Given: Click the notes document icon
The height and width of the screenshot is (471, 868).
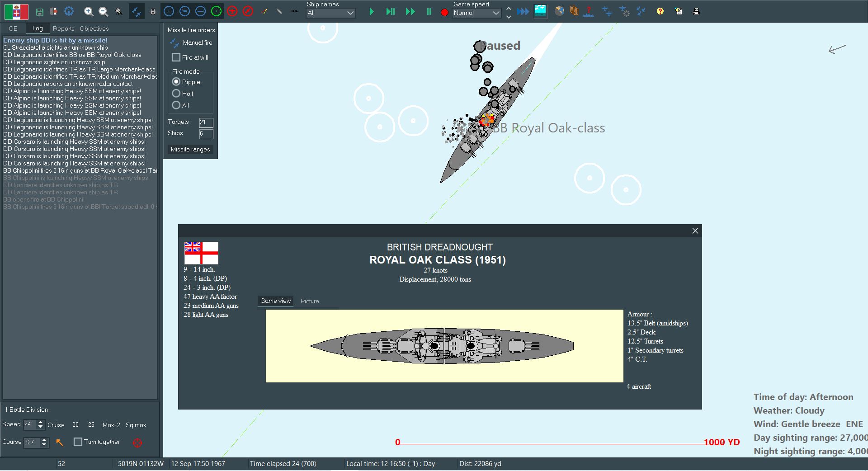Looking at the screenshot, I should pos(678,11).
